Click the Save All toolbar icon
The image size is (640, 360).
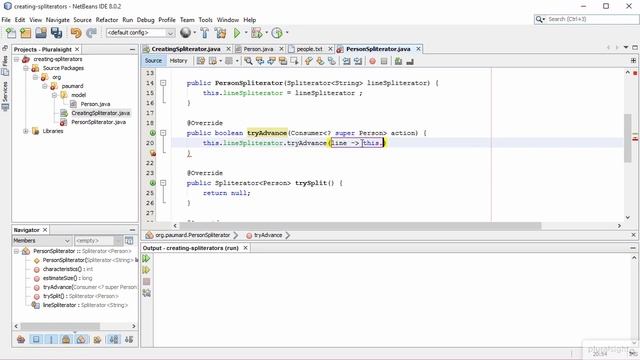click(x=56, y=33)
